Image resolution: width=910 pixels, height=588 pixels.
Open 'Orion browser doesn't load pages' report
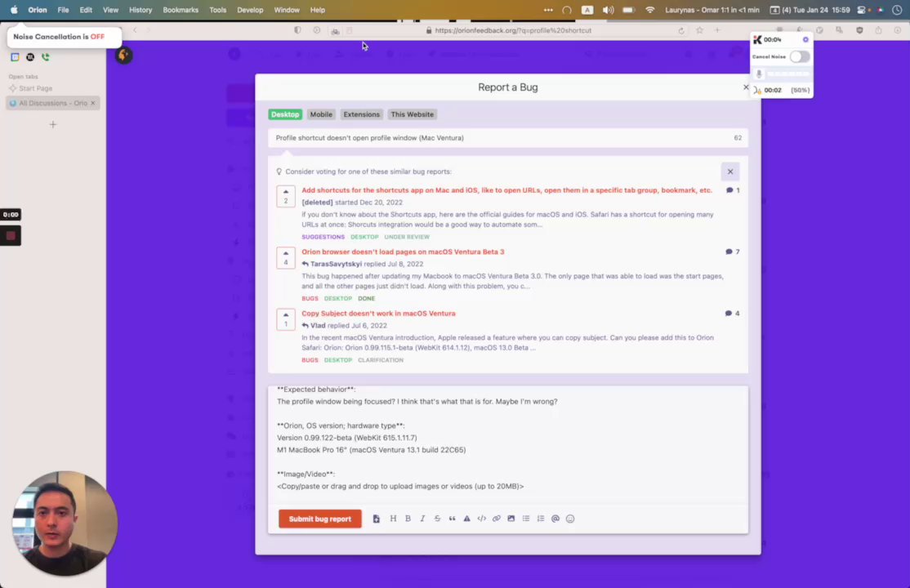(x=403, y=252)
